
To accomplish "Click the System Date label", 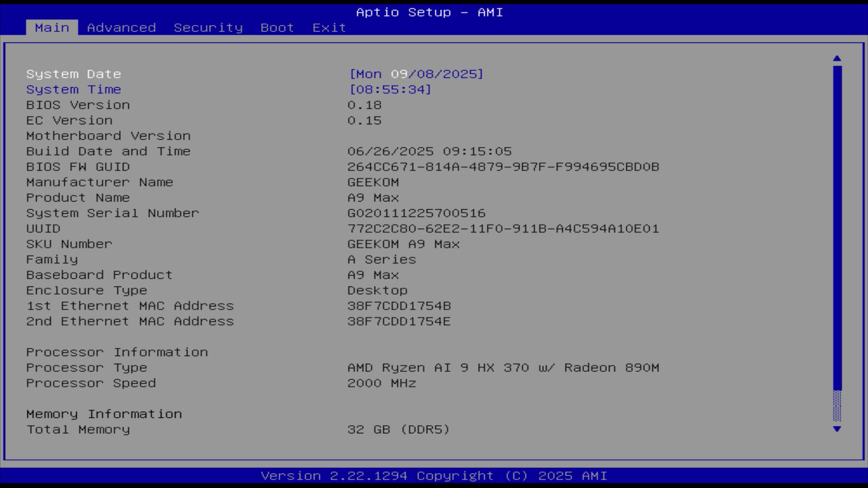I will coord(74,74).
